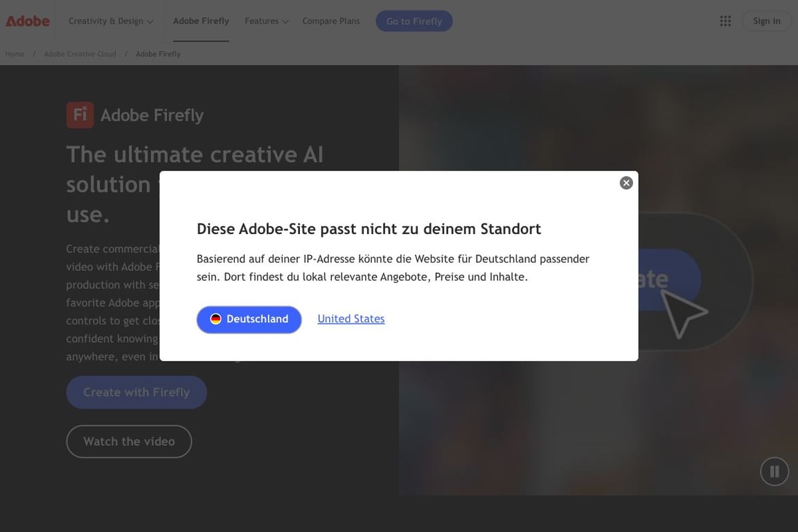Choose the Deutschland site button
This screenshot has height=532, width=798.
(249, 319)
